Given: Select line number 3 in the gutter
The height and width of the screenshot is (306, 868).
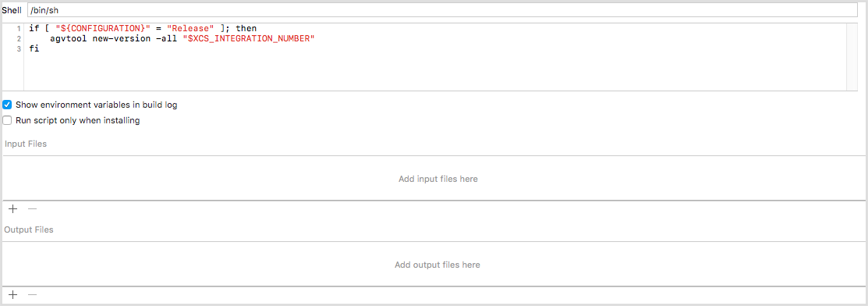Looking at the screenshot, I should tap(19, 49).
